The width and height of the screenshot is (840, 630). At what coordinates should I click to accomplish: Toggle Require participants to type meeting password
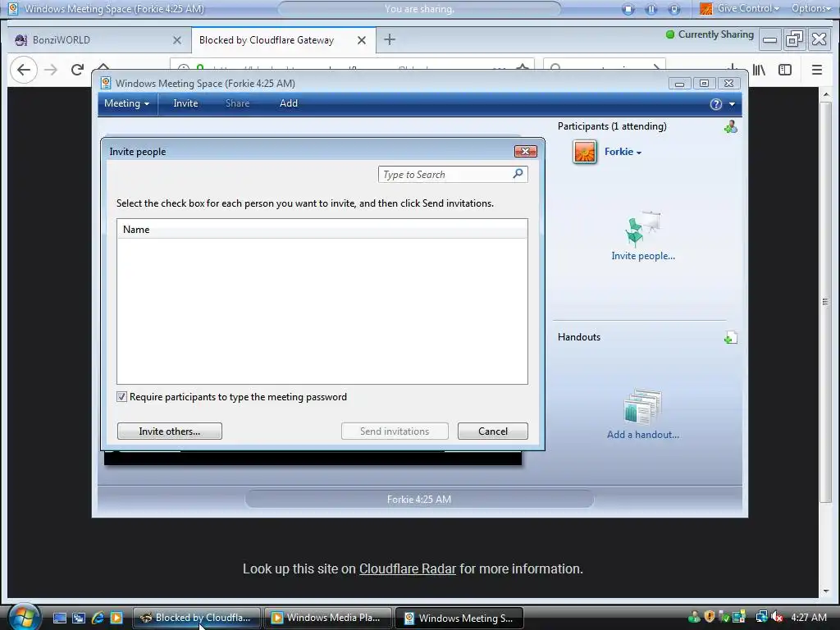[121, 397]
